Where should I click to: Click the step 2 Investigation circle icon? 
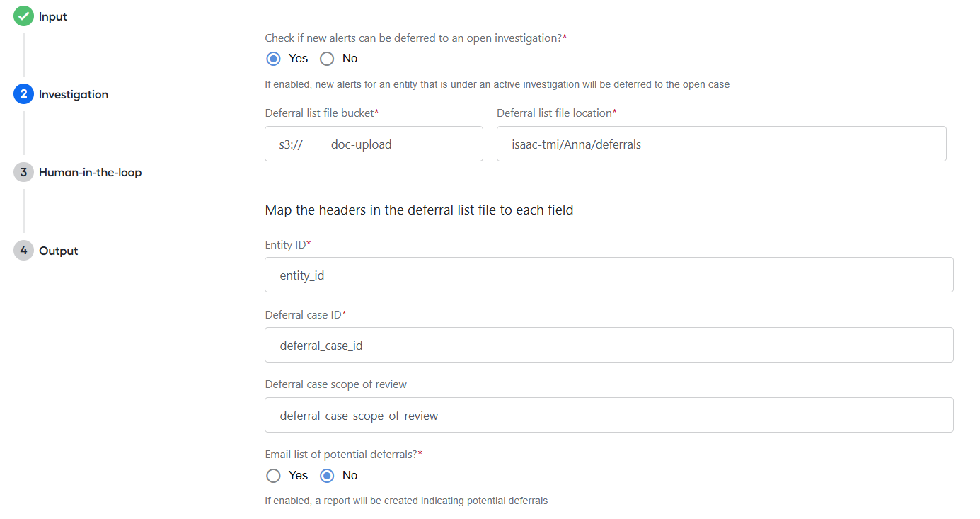coord(23,94)
